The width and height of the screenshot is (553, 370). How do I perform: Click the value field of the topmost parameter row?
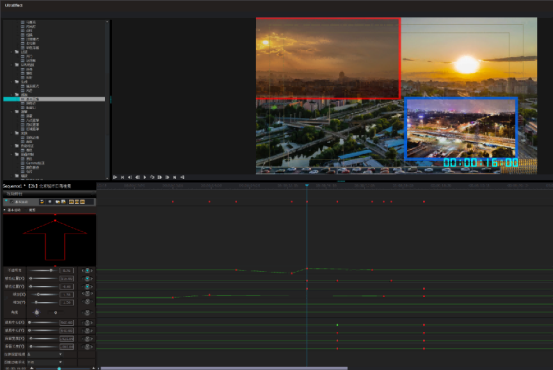67,271
